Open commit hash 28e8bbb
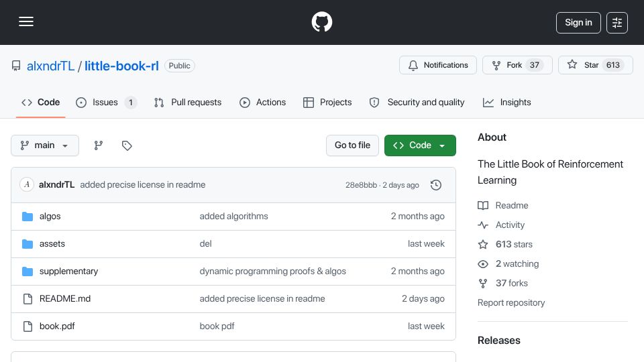 (x=361, y=185)
